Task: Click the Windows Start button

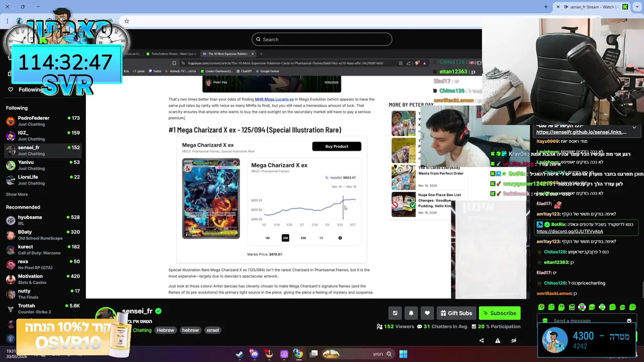Action: click(403, 354)
